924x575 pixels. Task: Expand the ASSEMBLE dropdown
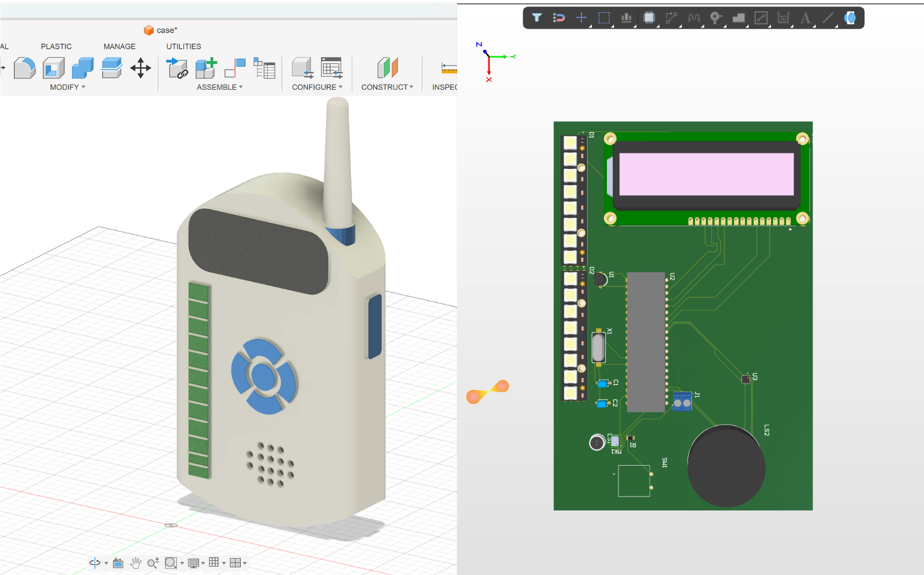pos(220,87)
